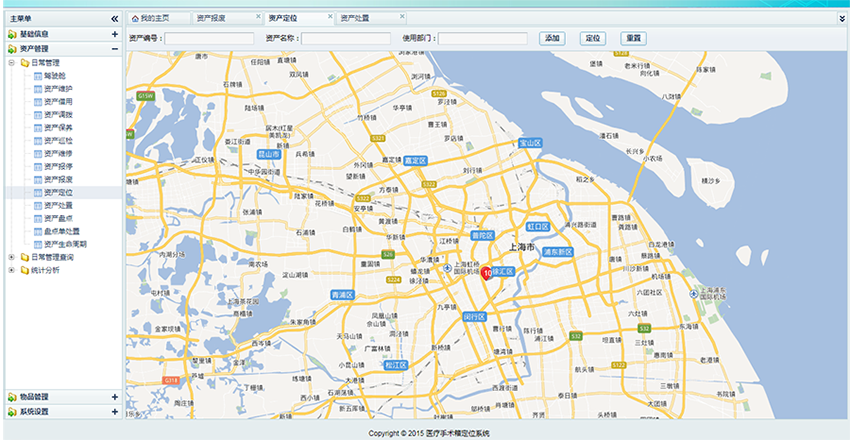Click the 资产管理 section icon
Viewport: 850px width, 440px height.
[12, 49]
